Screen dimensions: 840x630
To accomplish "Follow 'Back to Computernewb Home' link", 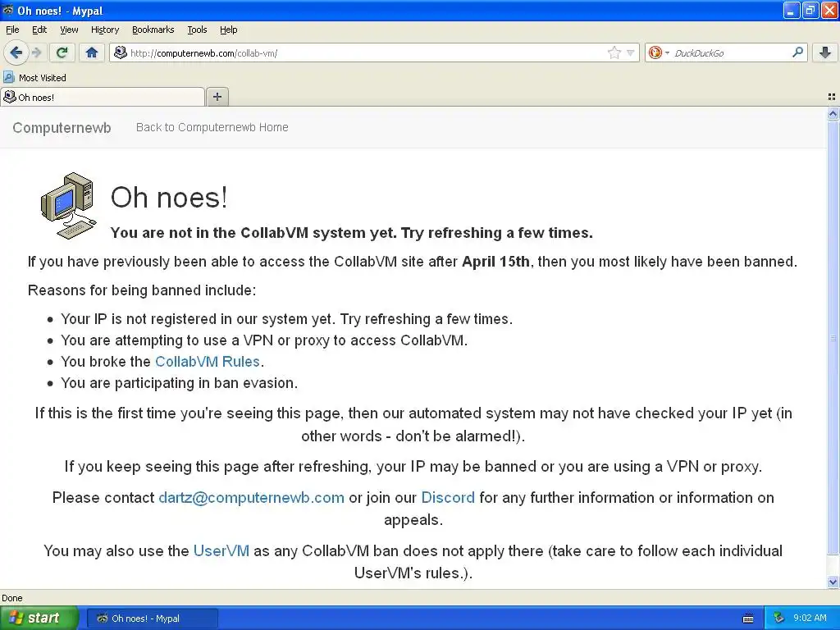I will (x=212, y=127).
